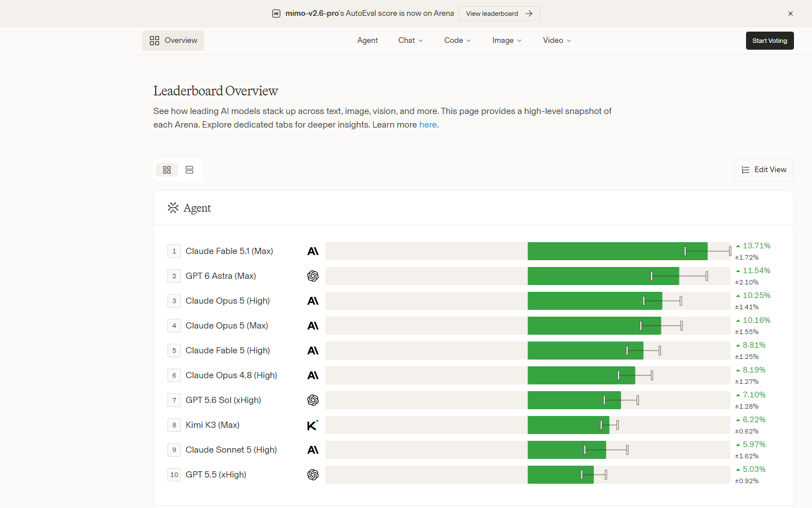The image size is (812, 508).
Task: Click OpenAI logo beside GPT 6 Astra (Max)
Action: [x=313, y=276]
